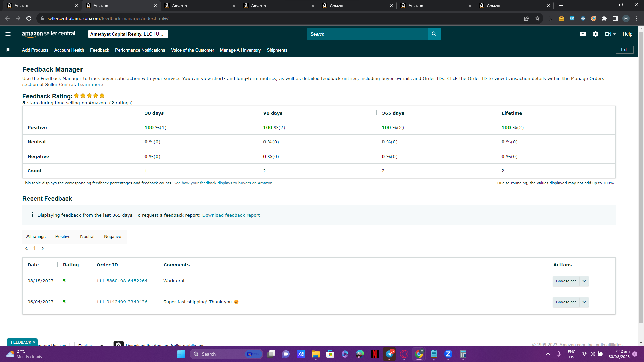Open Calculator from the taskbar

[x=463, y=354]
